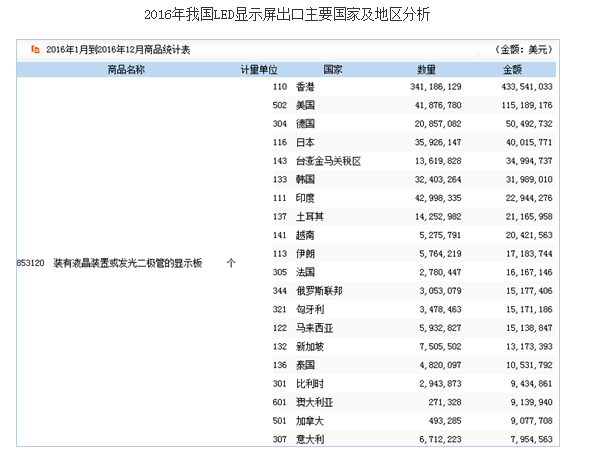Viewport: 596px width, 459px height.
Task: Click country 德国 in the table
Action: [x=305, y=124]
